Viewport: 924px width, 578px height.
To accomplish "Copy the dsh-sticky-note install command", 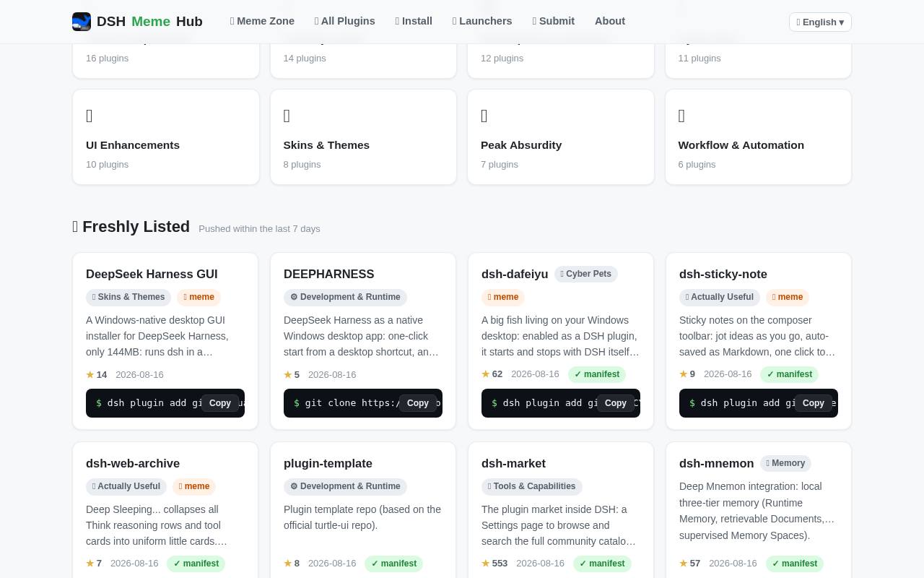I will point(814,403).
